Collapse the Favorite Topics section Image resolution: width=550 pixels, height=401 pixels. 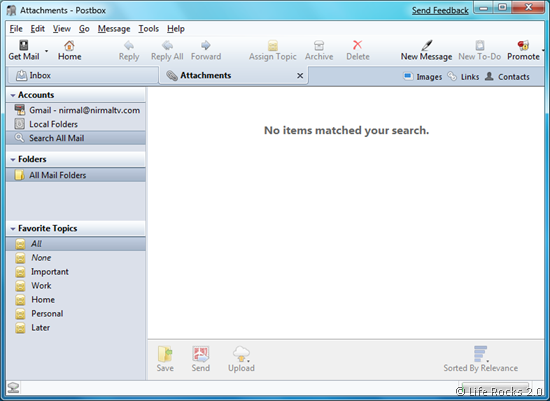coord(13,229)
